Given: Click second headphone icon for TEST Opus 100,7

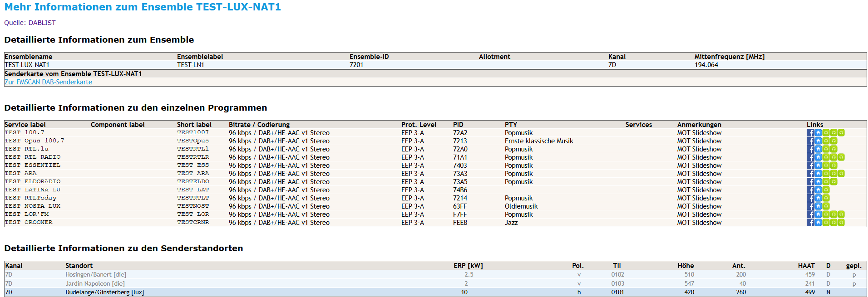Looking at the screenshot, I should tap(833, 141).
